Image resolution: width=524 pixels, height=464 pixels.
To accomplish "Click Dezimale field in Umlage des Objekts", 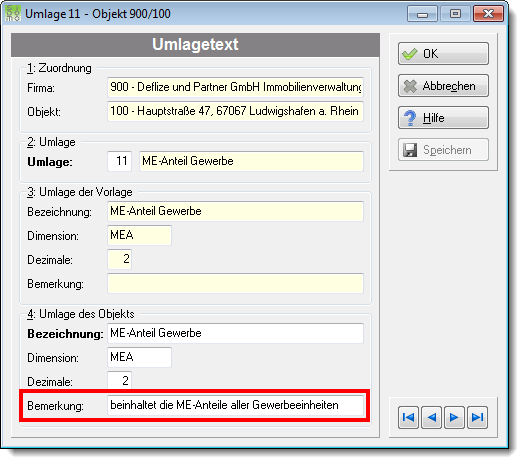I will [x=119, y=380].
